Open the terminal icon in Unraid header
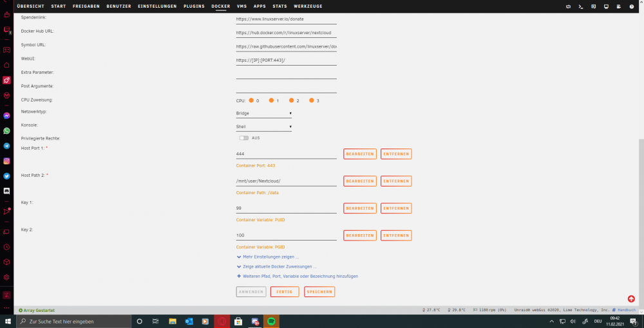The height and width of the screenshot is (328, 644). click(581, 6)
